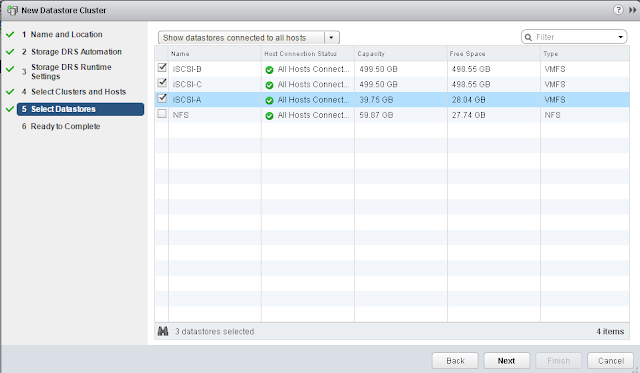Click the Next button
The height and width of the screenshot is (373, 640).
507,361
